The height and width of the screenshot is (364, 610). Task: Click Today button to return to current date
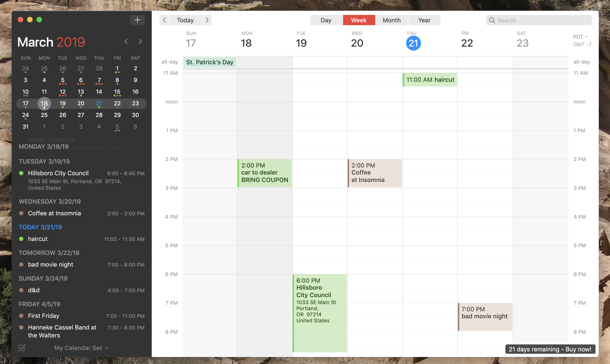(185, 20)
